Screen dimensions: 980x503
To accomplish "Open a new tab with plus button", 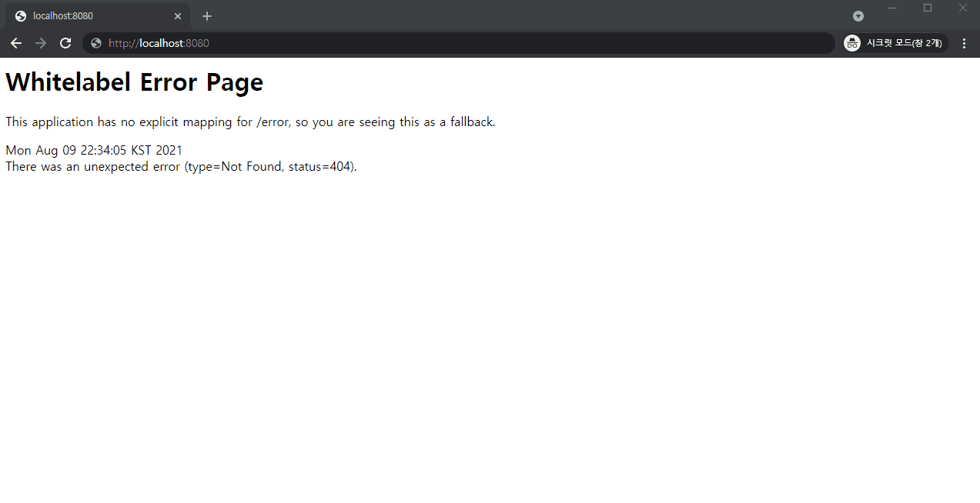I will pyautogui.click(x=207, y=16).
